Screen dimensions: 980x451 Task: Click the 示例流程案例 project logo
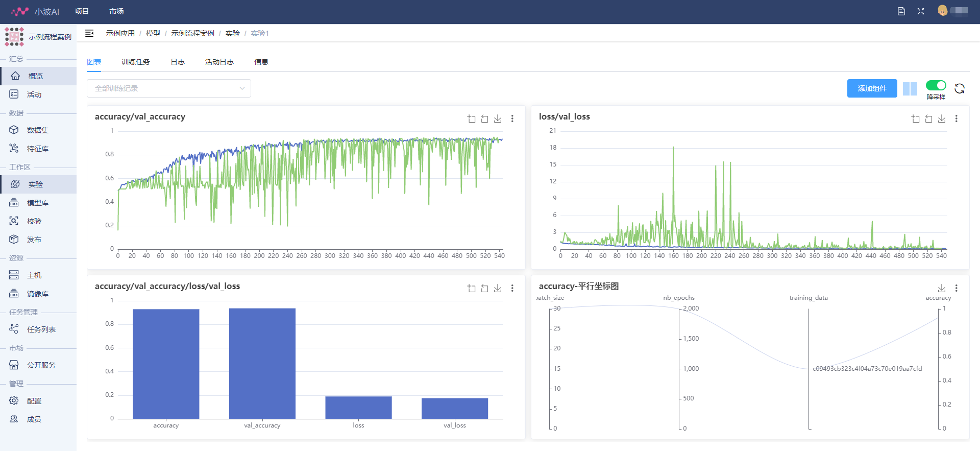(x=14, y=37)
